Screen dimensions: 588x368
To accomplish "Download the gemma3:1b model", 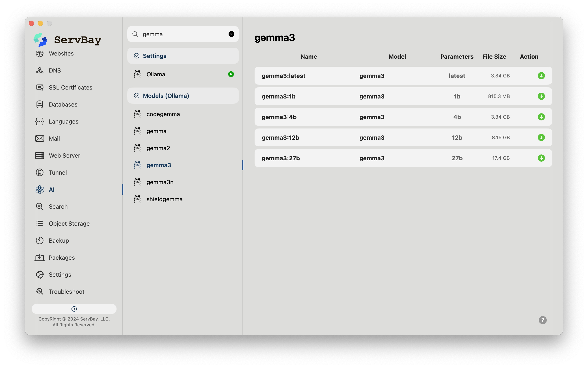I will point(541,96).
